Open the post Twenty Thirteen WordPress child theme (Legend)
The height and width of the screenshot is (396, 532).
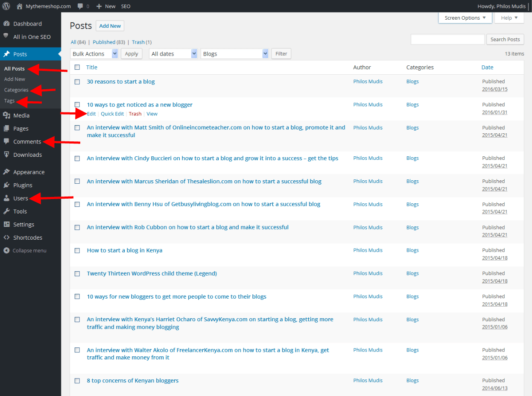152,273
